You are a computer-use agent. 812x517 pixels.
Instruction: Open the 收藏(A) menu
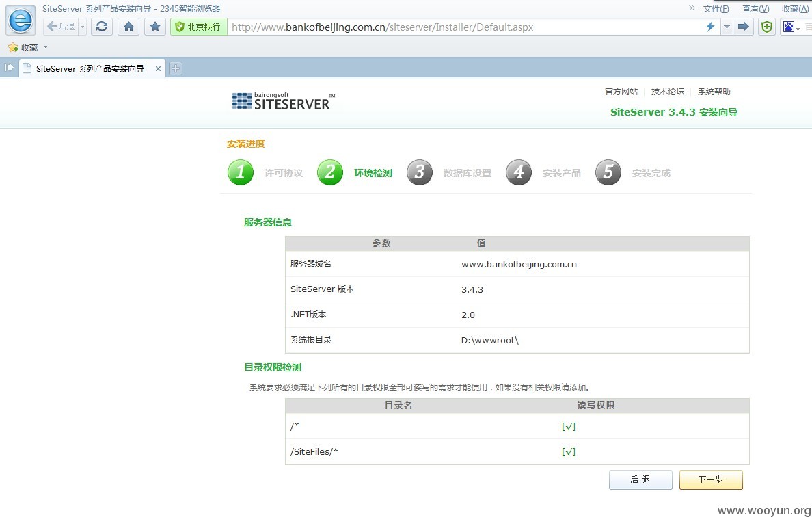(x=795, y=9)
